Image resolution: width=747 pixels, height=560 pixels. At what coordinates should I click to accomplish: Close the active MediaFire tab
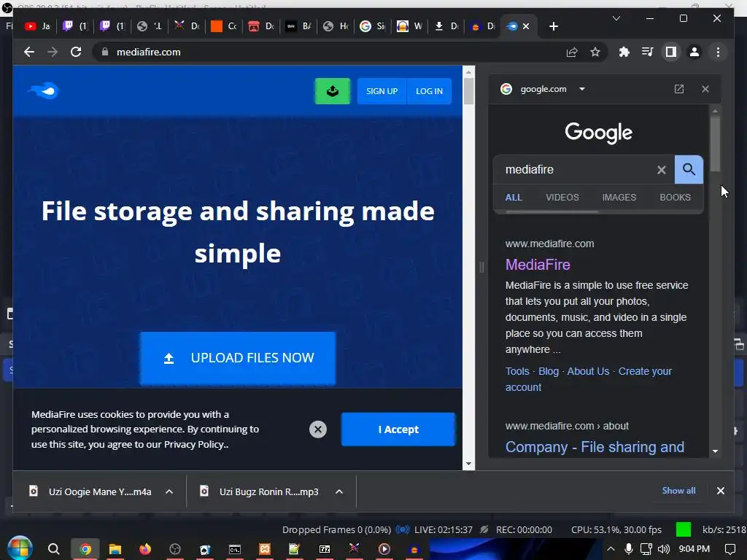pyautogui.click(x=526, y=27)
